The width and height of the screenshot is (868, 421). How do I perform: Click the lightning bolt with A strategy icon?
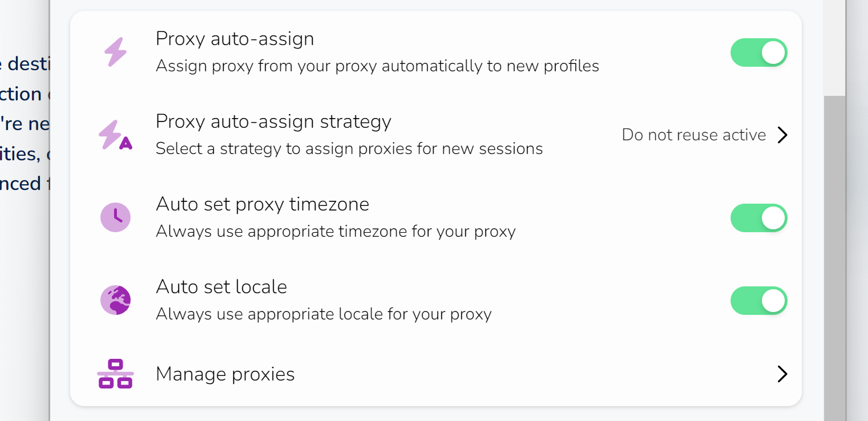click(x=116, y=135)
